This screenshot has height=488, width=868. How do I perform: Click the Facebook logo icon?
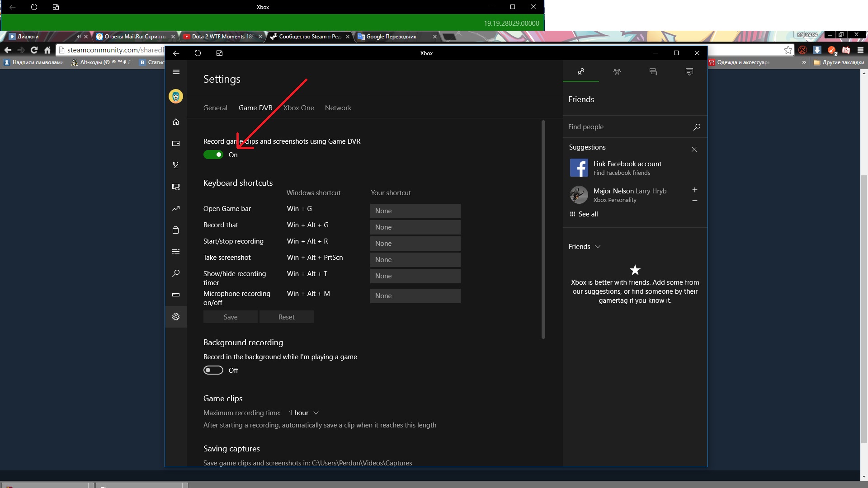579,168
